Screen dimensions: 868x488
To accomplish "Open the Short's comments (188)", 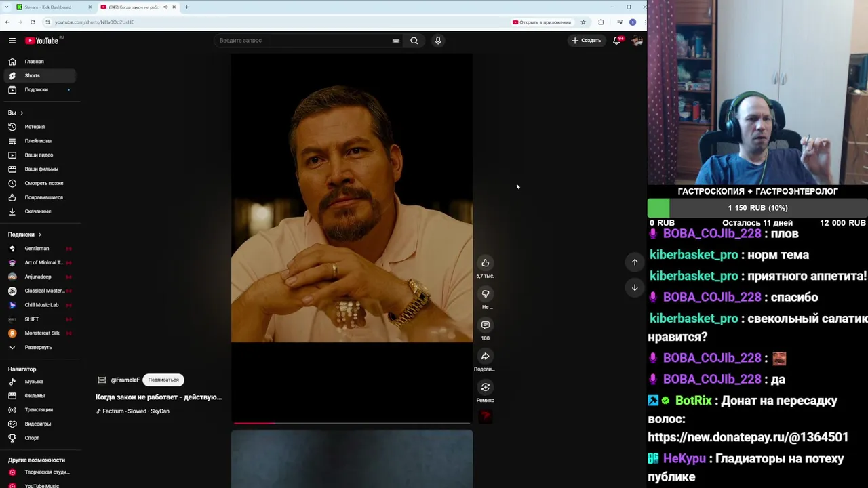I will [x=486, y=325].
